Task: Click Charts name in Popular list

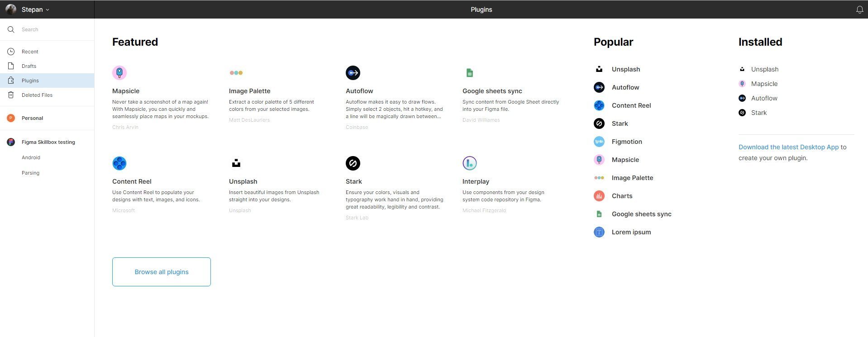Action: 622,196
